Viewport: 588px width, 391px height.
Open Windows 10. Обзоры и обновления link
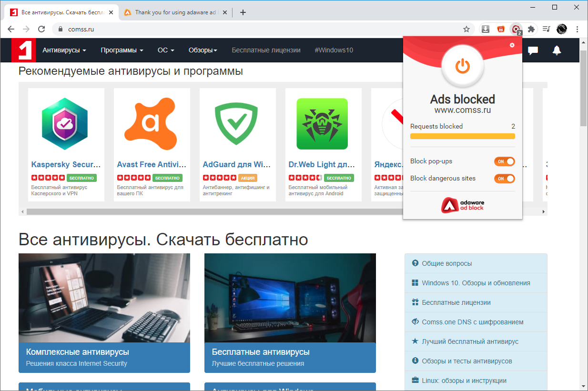coord(476,283)
